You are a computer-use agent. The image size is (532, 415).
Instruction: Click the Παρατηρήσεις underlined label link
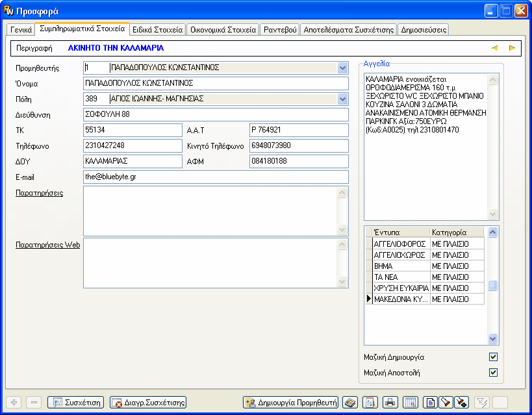[40, 193]
